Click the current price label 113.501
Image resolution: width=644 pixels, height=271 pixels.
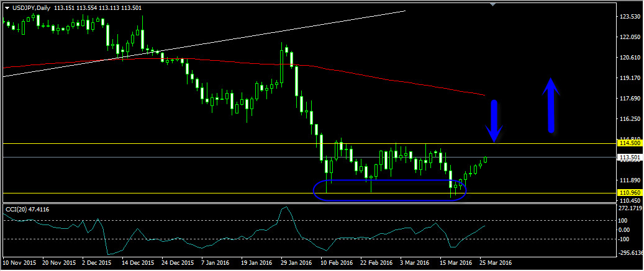629,157
